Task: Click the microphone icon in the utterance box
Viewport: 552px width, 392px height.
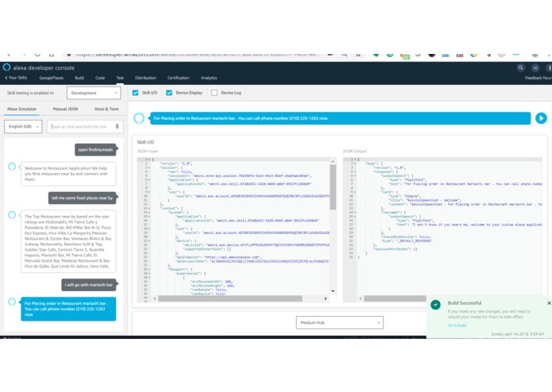Action: click(x=118, y=126)
